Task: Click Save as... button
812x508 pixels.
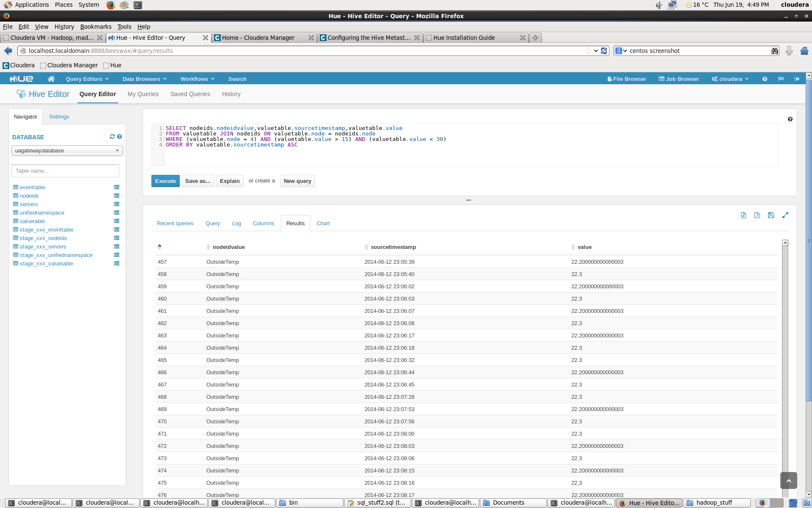Action: pyautogui.click(x=198, y=181)
